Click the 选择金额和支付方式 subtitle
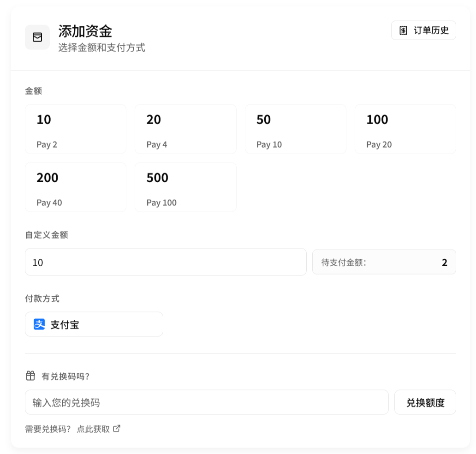 tap(101, 48)
